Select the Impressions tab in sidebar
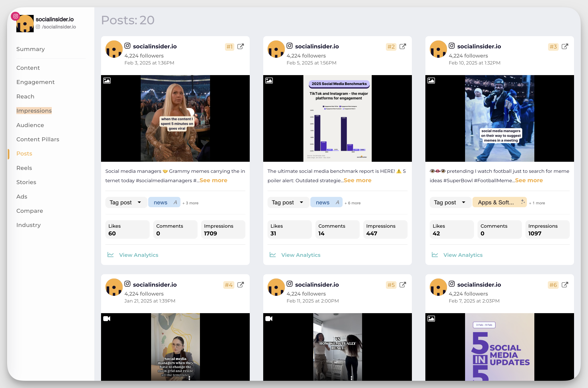This screenshot has width=588, height=388. (34, 110)
